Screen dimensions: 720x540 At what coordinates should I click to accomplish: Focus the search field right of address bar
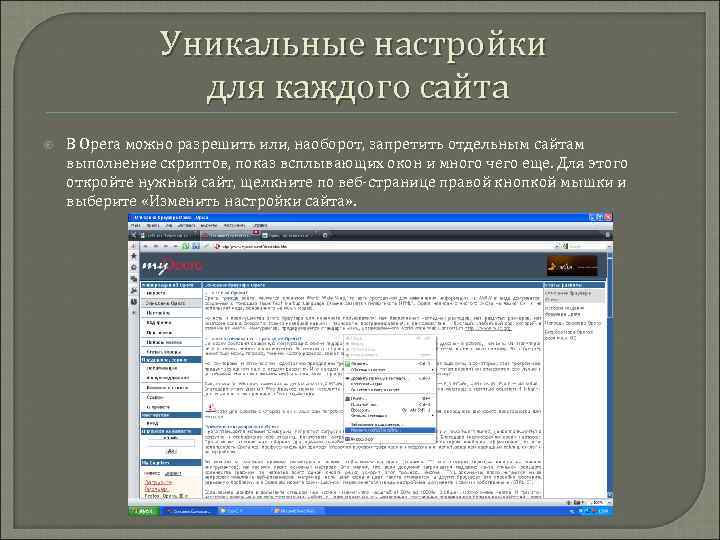tap(585, 246)
